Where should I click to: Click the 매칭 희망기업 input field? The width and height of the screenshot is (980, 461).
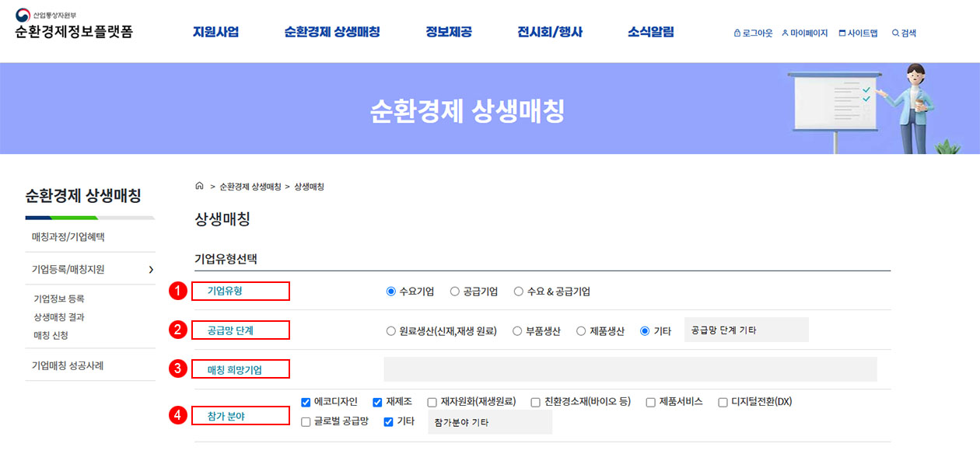coord(630,369)
